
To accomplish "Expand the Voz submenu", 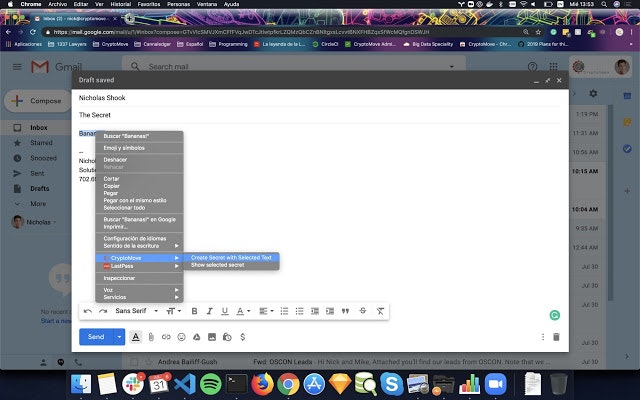I will [x=139, y=290].
